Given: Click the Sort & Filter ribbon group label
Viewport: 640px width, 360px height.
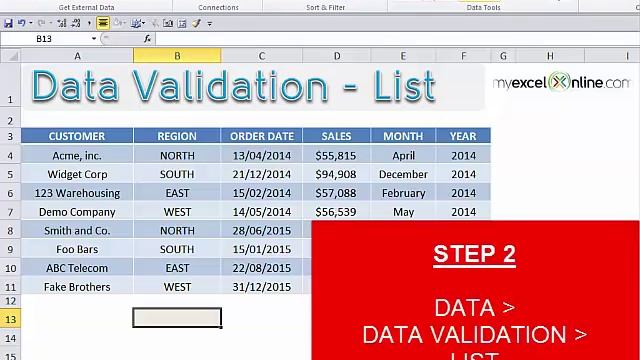Looking at the screenshot, I should point(325,7).
